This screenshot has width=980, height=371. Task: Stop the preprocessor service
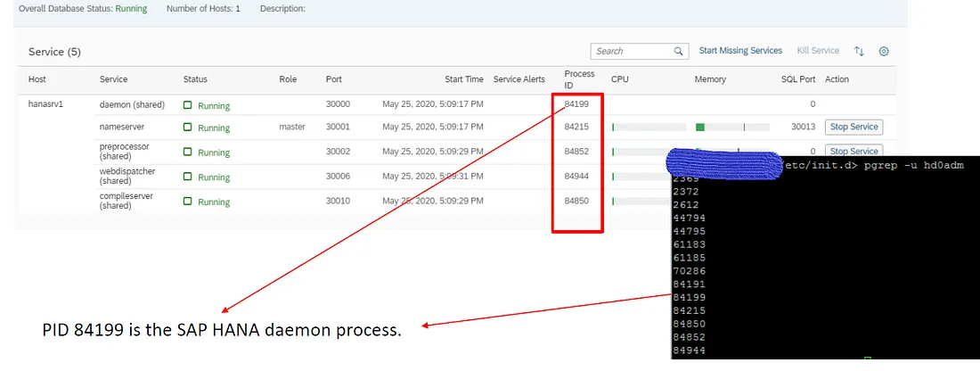click(853, 151)
